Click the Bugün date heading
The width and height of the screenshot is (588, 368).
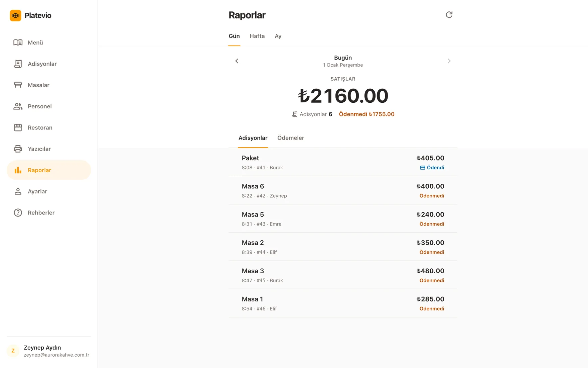[343, 58]
